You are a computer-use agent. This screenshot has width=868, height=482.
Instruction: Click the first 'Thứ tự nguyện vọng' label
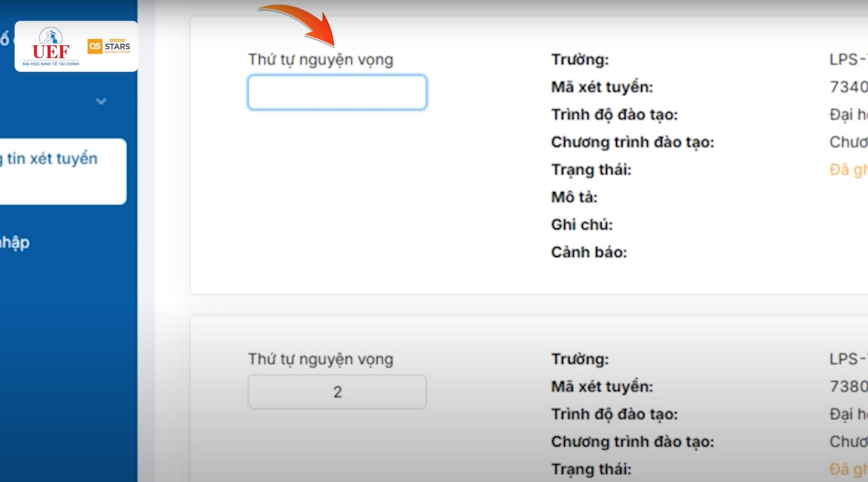[320, 60]
